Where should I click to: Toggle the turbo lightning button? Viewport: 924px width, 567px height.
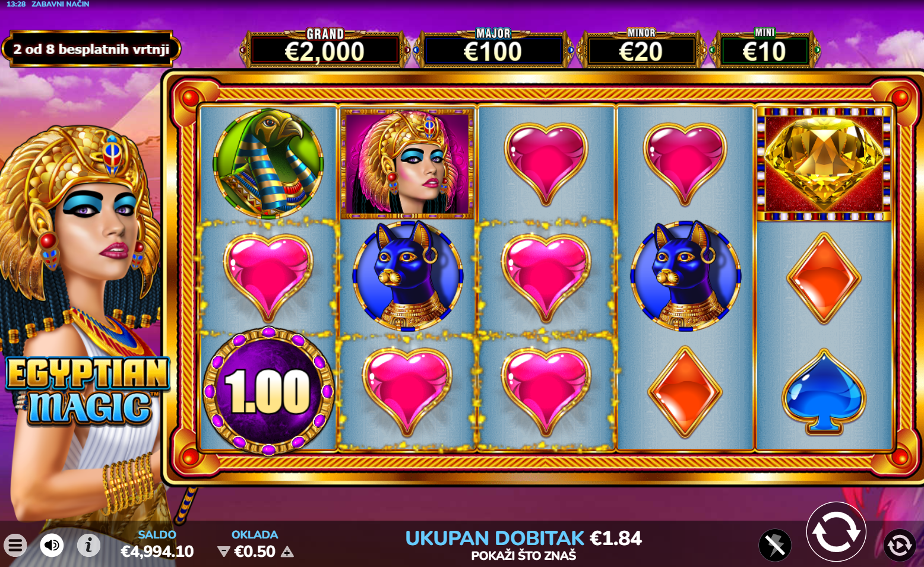[x=775, y=545]
